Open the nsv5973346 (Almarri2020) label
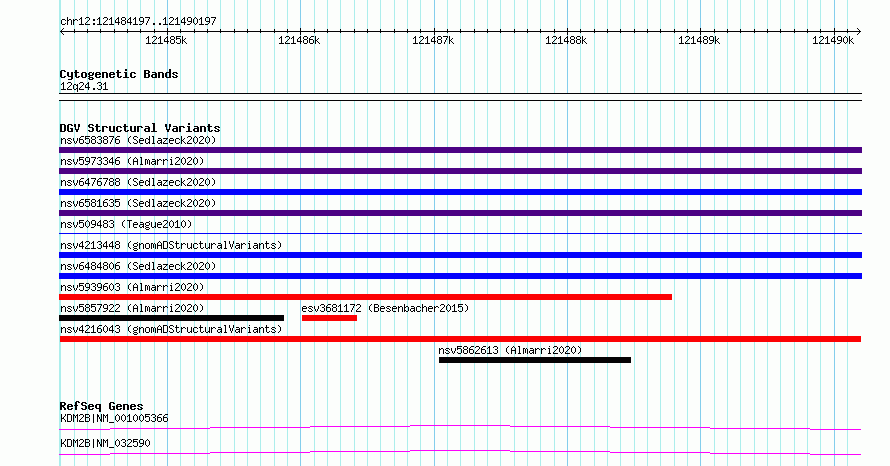This screenshot has height=466, width=890. click(132, 161)
